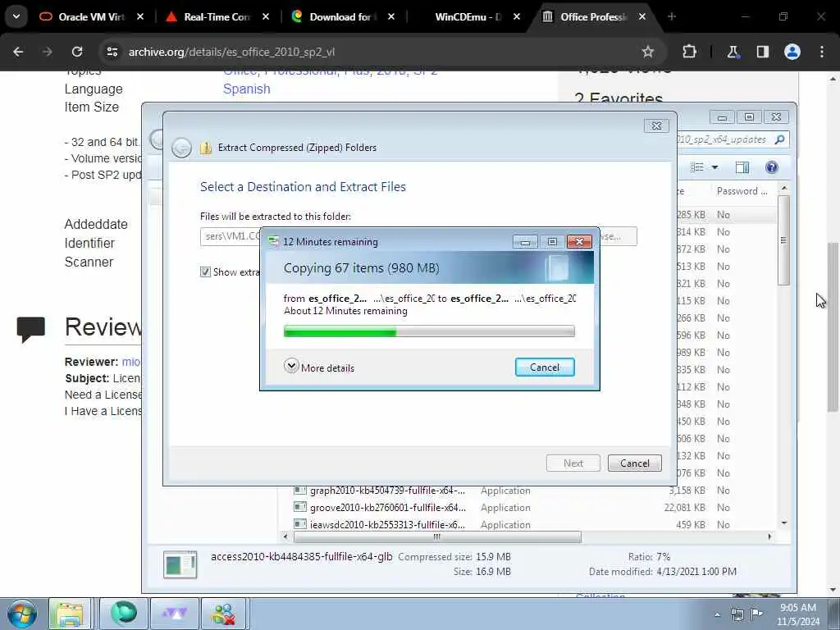The height and width of the screenshot is (630, 840).
Task: Click Explorer horizontal scrollbar thumb
Action: click(x=437, y=536)
